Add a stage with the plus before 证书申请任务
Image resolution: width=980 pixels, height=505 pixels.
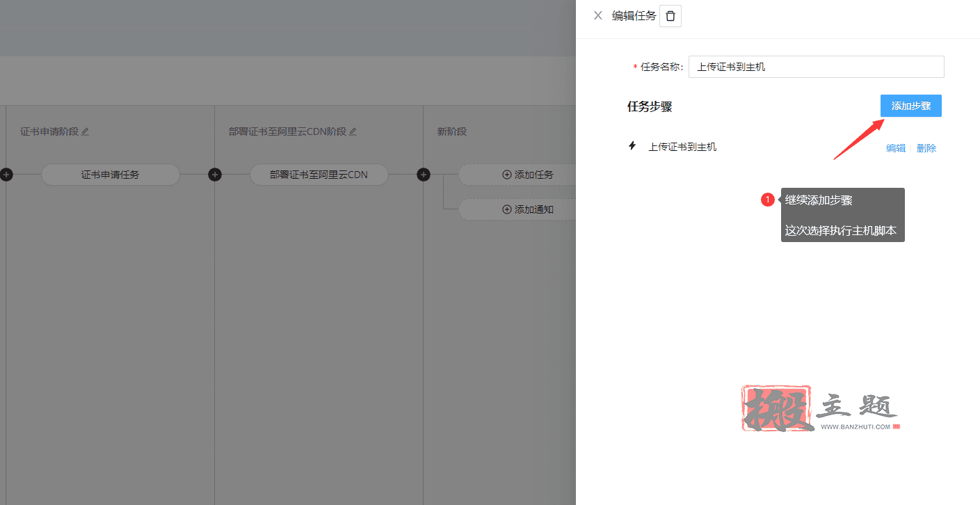pyautogui.click(x=6, y=175)
